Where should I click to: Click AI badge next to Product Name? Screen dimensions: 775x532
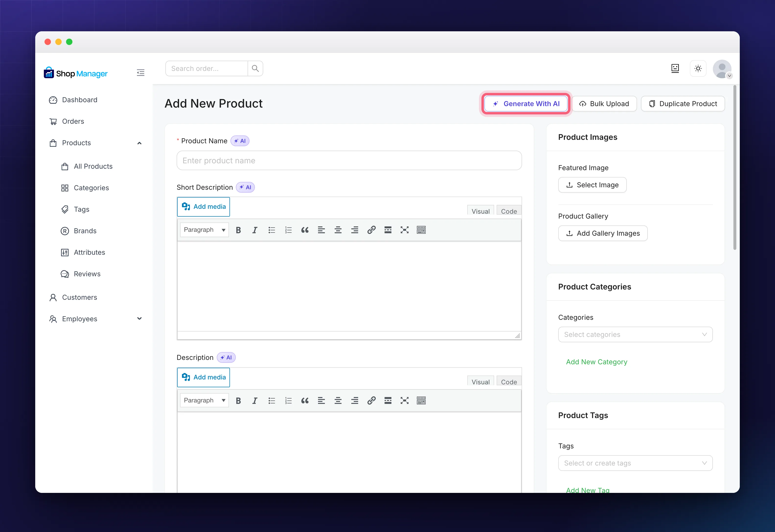pos(240,141)
